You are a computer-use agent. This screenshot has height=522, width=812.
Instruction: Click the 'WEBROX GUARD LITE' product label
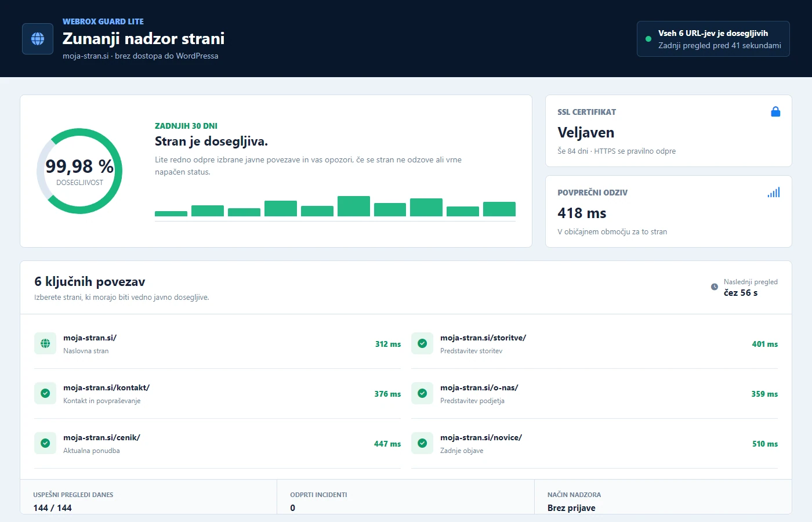[103, 21]
